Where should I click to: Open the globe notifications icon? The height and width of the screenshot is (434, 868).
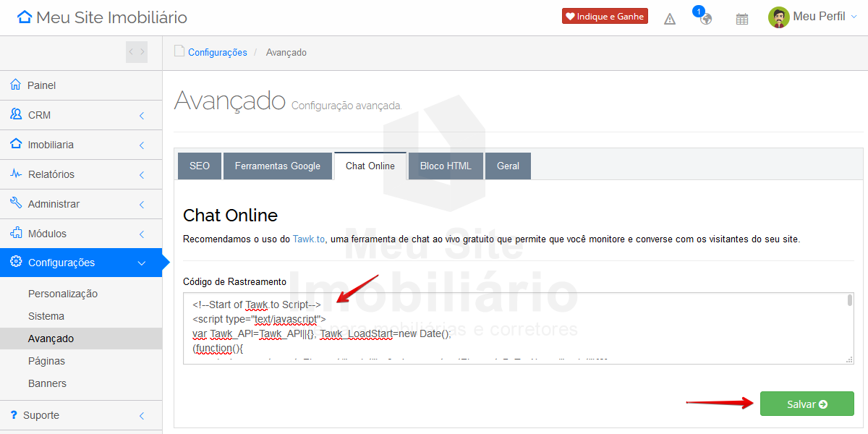click(705, 19)
